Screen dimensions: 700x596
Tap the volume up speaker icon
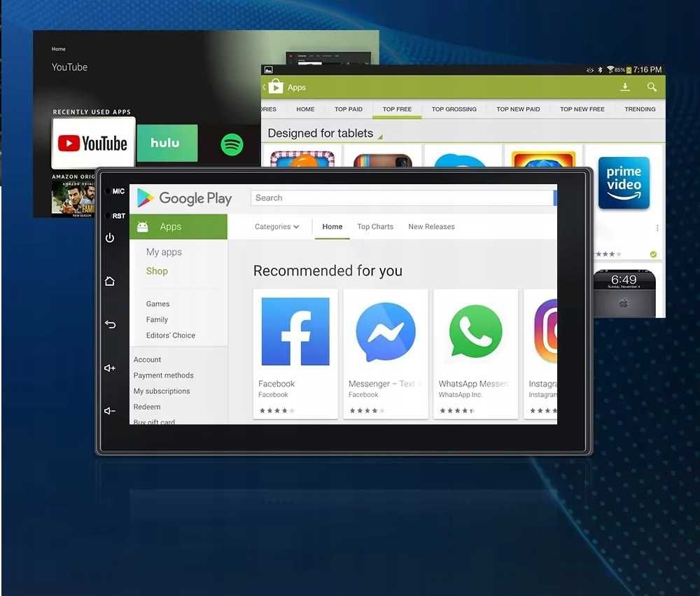tap(110, 368)
